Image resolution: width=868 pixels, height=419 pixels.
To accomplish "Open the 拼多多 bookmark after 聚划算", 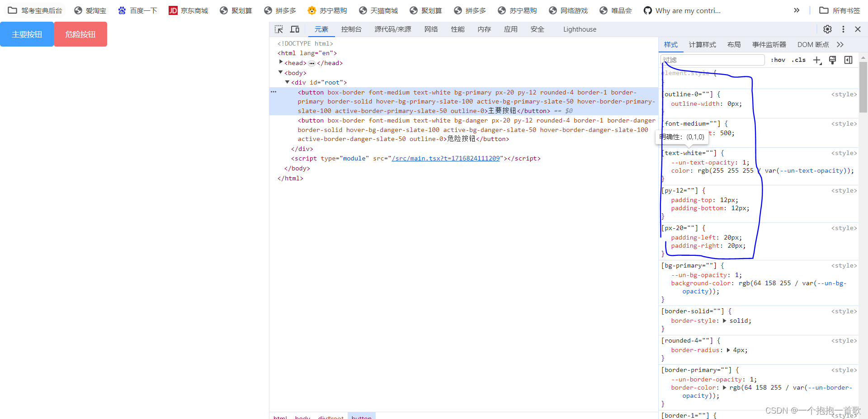I will (x=280, y=10).
